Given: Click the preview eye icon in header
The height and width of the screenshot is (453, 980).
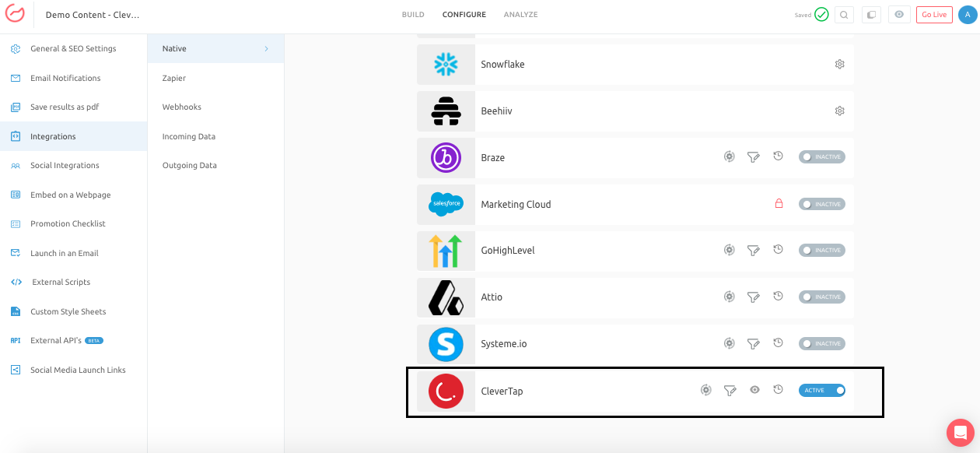Looking at the screenshot, I should click(x=899, y=15).
